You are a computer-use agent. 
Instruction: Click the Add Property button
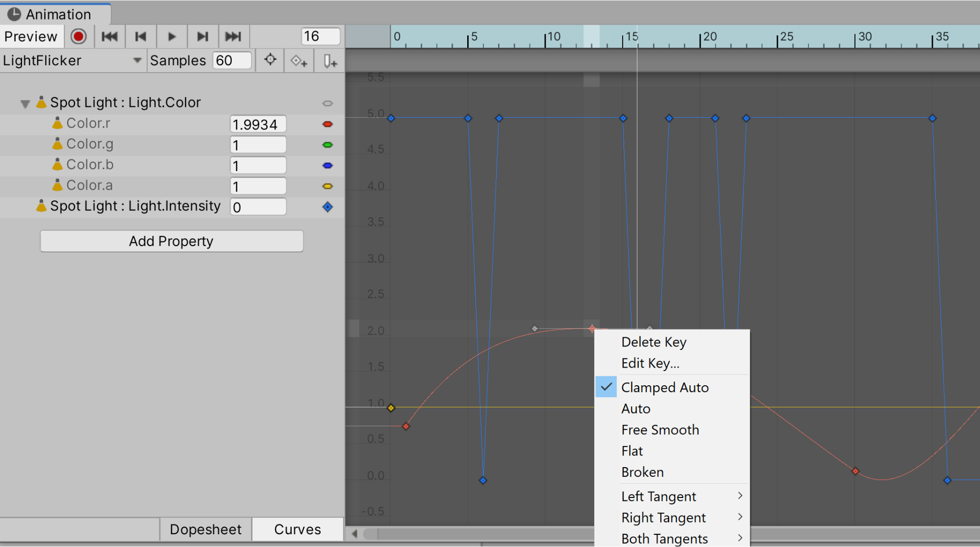[172, 241]
